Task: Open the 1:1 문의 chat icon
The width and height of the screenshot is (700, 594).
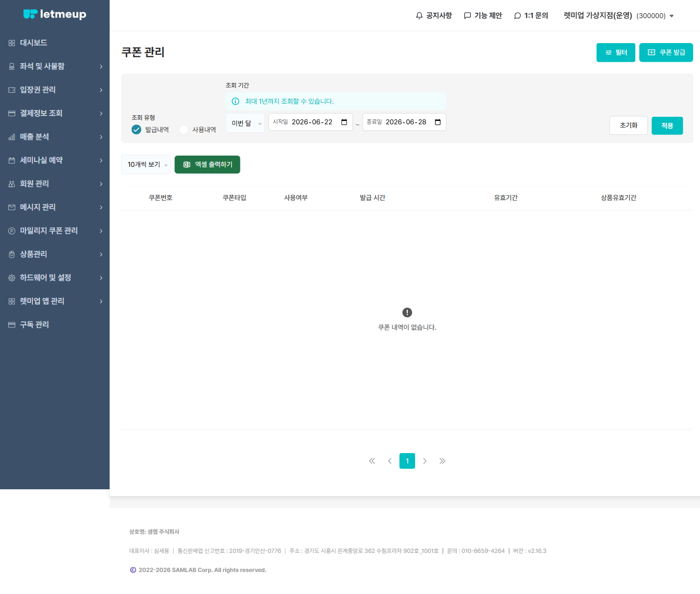Action: tap(517, 16)
